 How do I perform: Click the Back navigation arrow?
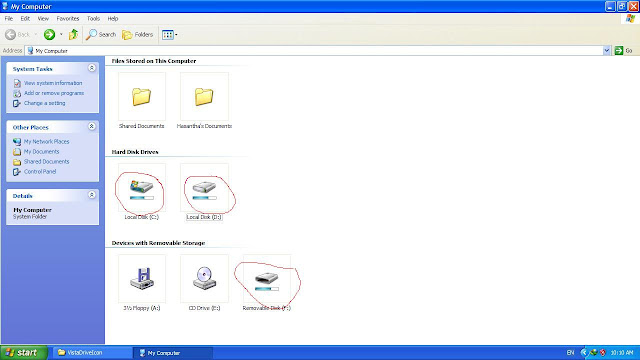[11, 35]
